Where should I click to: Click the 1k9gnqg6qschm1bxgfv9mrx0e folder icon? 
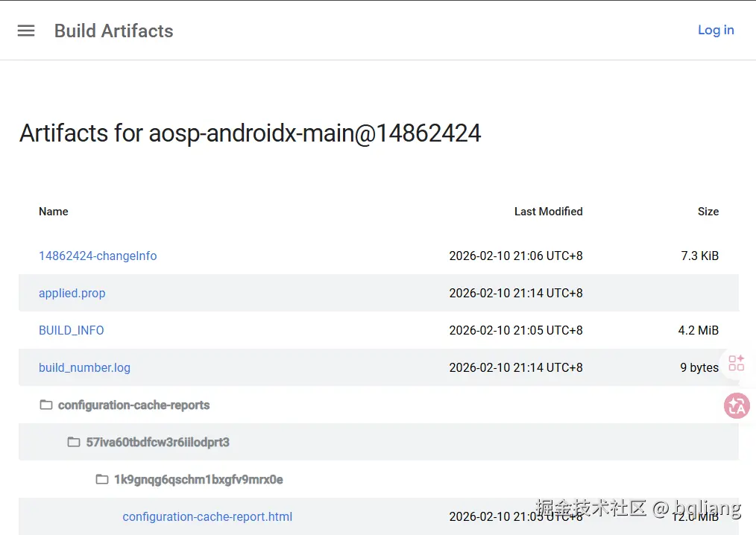(102, 479)
